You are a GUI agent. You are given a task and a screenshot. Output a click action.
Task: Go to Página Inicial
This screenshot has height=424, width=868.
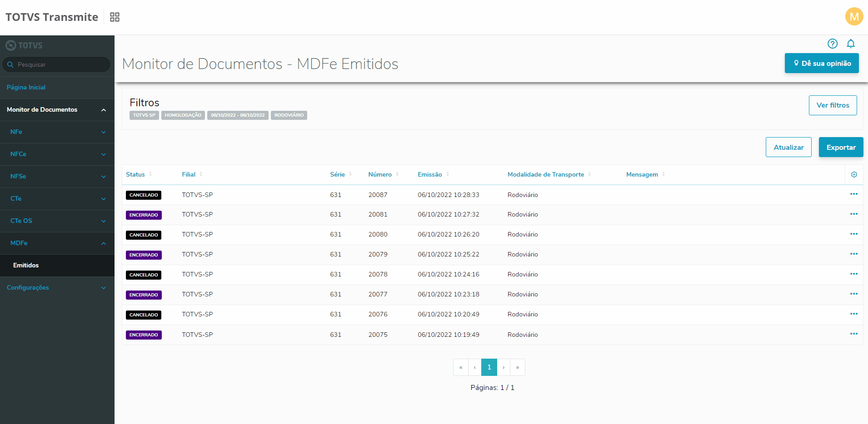tap(57, 88)
